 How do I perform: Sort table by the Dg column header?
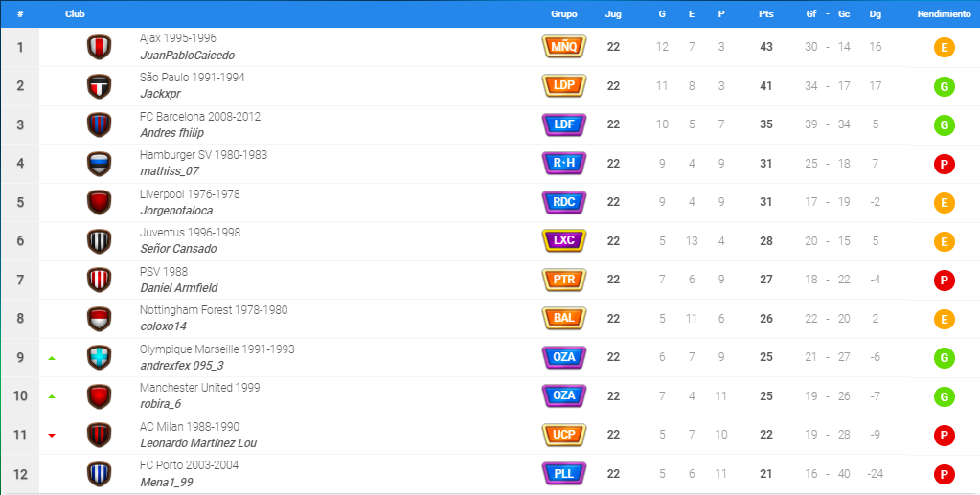(875, 13)
